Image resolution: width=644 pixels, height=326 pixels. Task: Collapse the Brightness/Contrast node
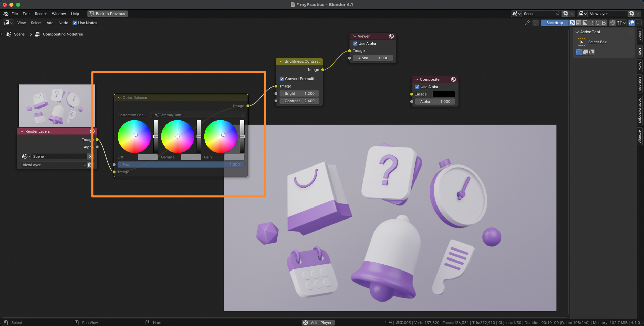(x=281, y=61)
